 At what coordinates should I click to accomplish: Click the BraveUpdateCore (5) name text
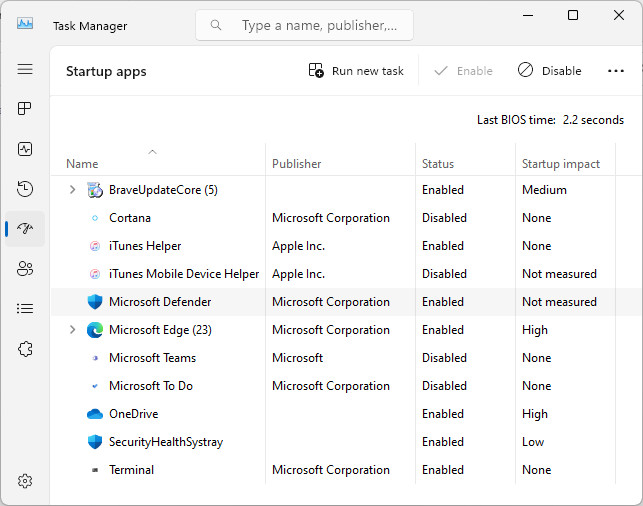pyautogui.click(x=163, y=190)
